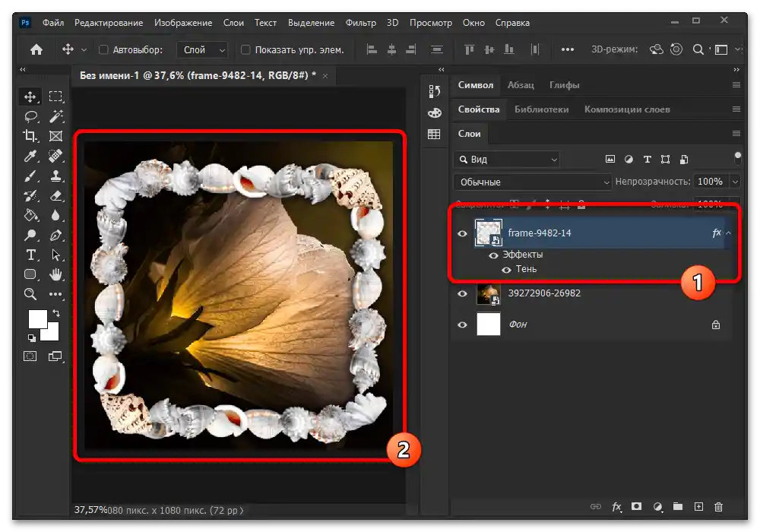Hide the frame-9482-14 layer
The height and width of the screenshot is (532, 760).
(462, 233)
